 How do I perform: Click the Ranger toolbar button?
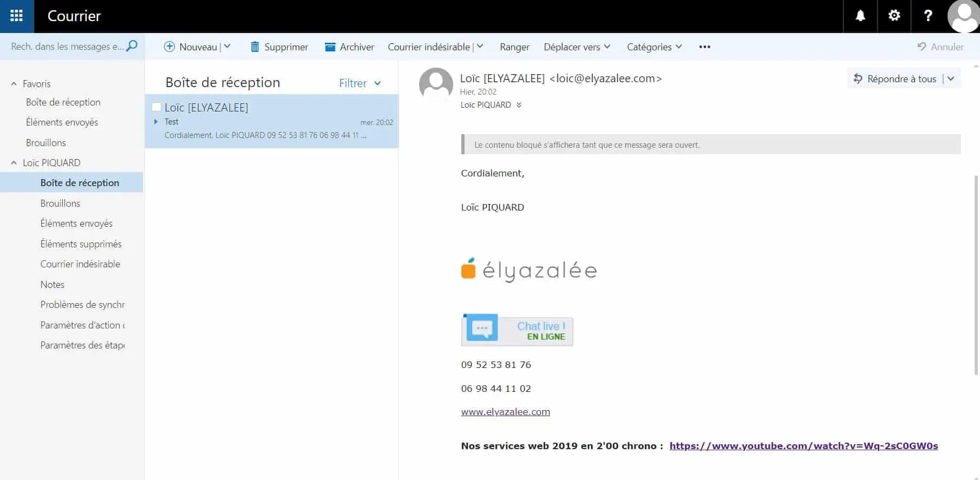(x=514, y=47)
